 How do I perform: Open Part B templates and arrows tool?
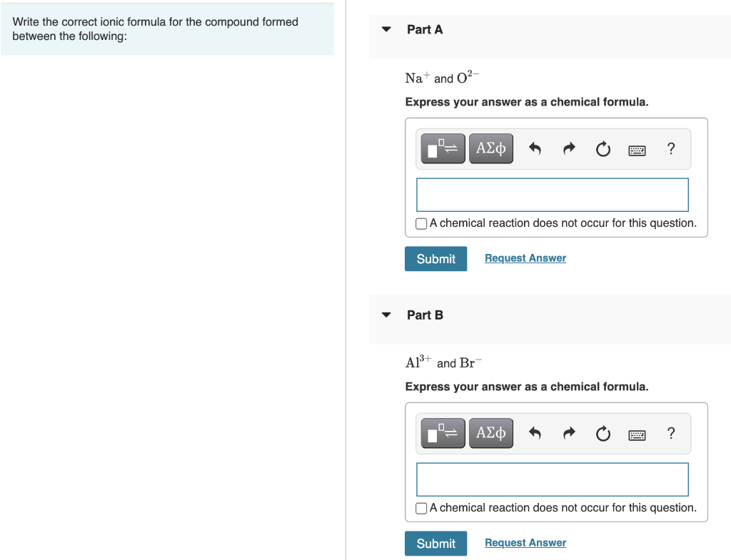(x=443, y=433)
